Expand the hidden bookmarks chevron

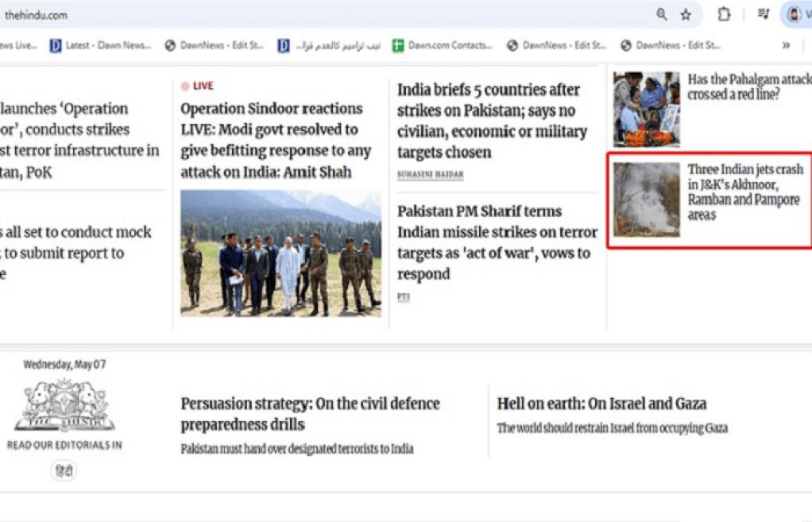(x=786, y=45)
